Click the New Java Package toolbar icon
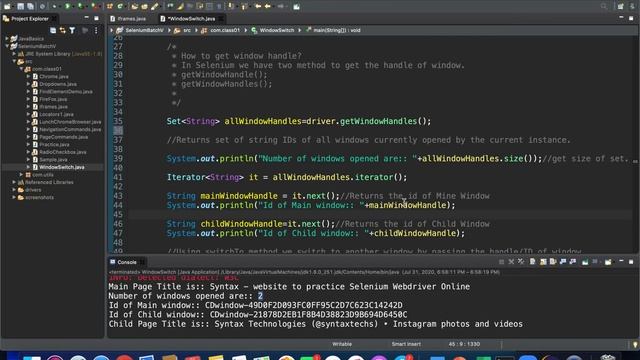Viewport: 640px width, 360px height. pyautogui.click(x=110, y=7)
